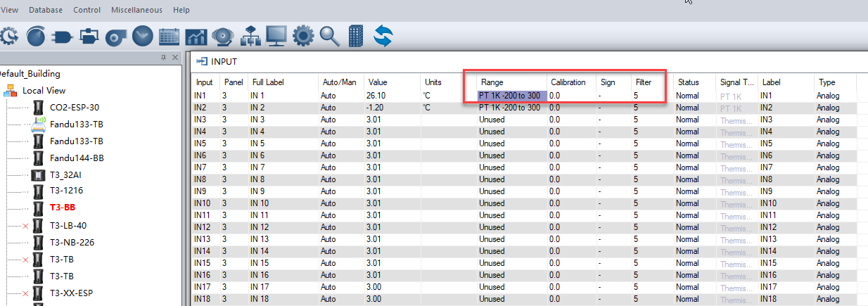
Task: Select the Local View tree node
Action: point(44,90)
